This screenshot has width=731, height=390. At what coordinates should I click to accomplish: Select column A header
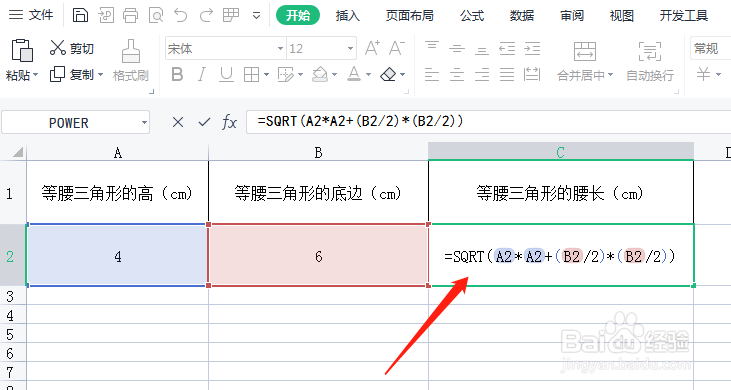tap(117, 152)
